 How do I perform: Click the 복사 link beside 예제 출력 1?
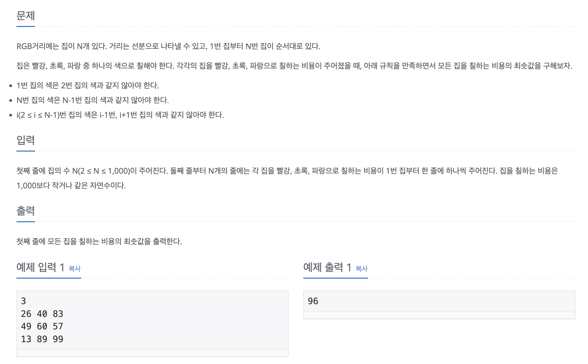pos(362,269)
